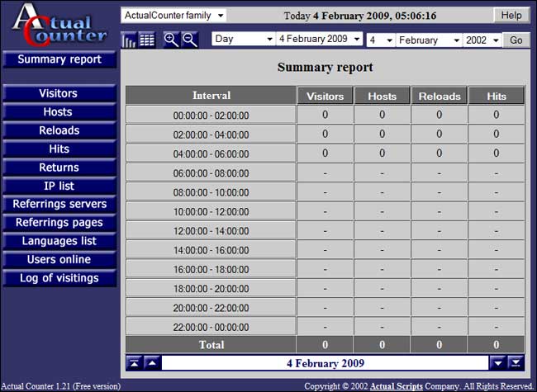Open the Users online menu item
537x392 pixels.
tap(59, 259)
